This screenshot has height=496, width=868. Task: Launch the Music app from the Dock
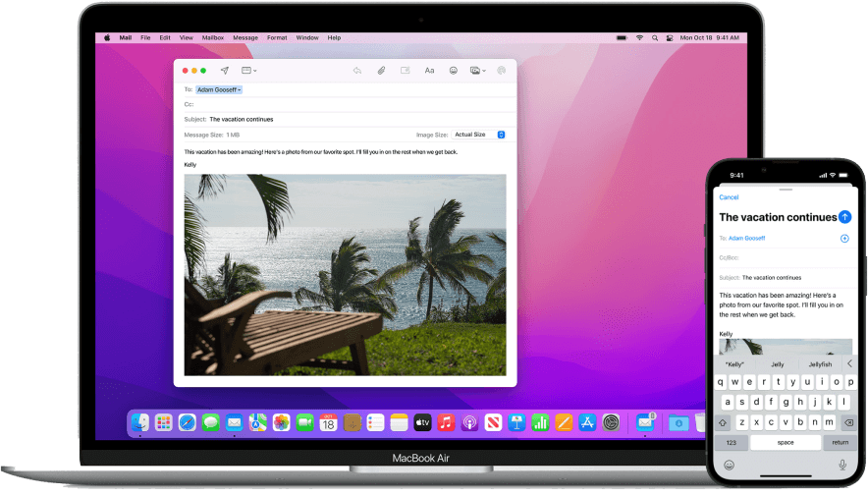click(x=446, y=422)
